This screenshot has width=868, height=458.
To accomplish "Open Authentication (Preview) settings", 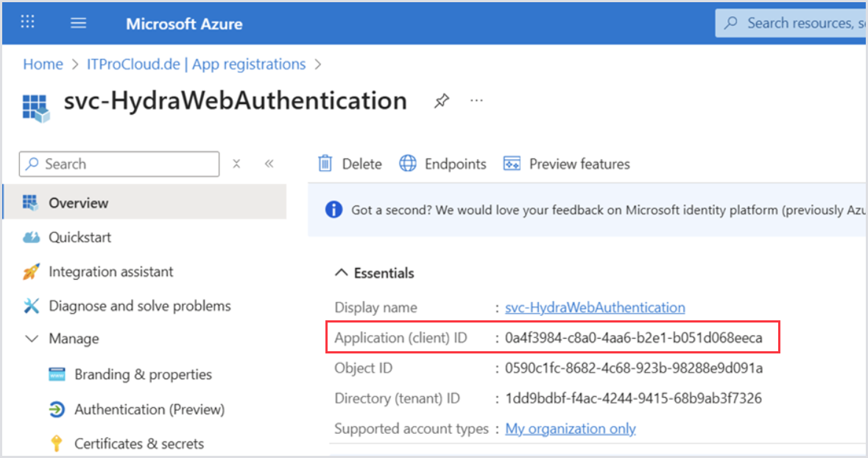I will pos(149,409).
